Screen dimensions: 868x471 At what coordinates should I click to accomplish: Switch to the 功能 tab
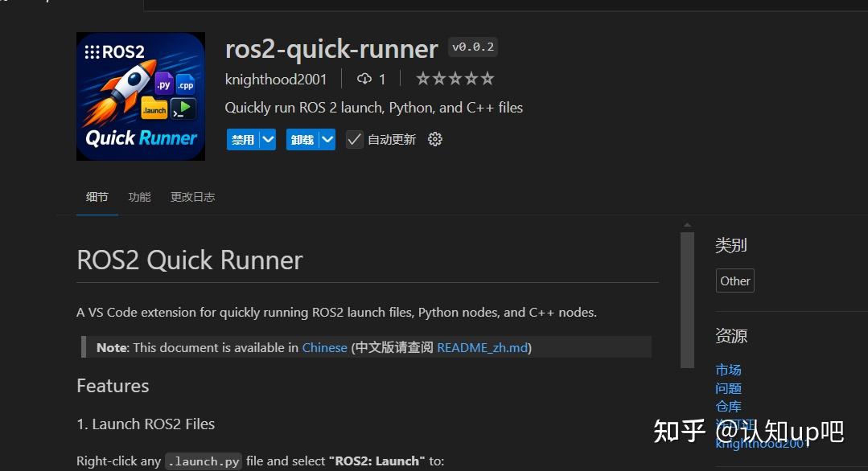139,197
